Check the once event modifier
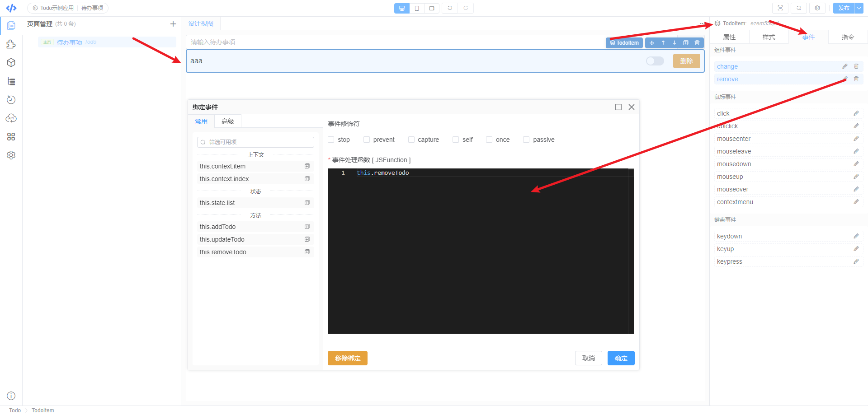Image resolution: width=868 pixels, height=415 pixels. point(489,140)
